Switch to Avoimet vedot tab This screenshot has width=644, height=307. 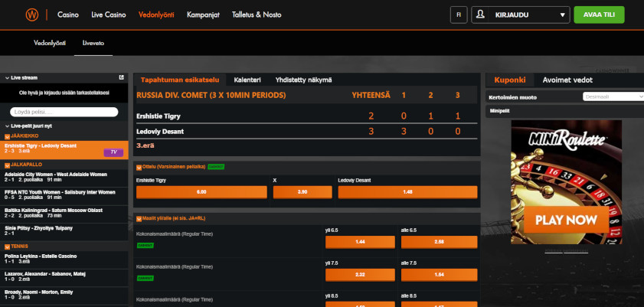tap(567, 80)
